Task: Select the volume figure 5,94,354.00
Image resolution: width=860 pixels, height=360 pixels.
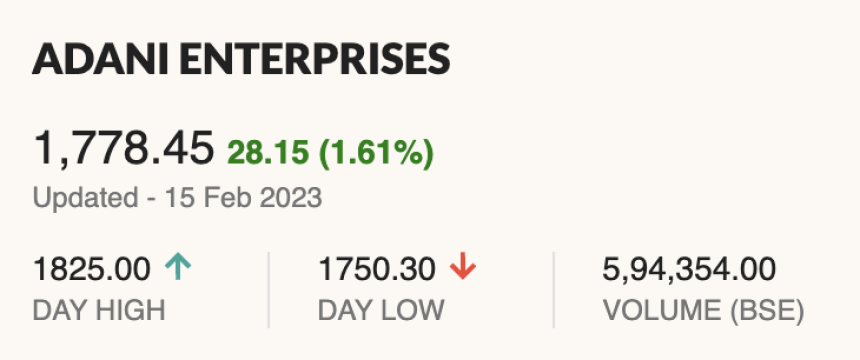Action: (689, 270)
